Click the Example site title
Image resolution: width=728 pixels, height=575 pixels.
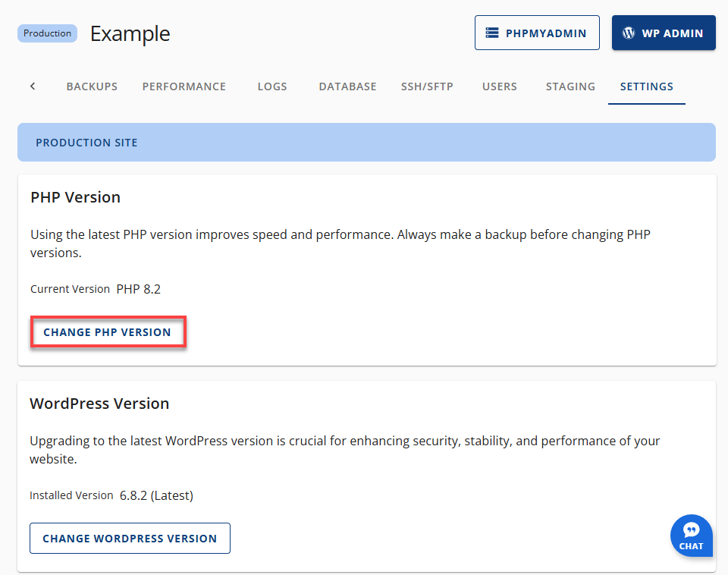[130, 34]
